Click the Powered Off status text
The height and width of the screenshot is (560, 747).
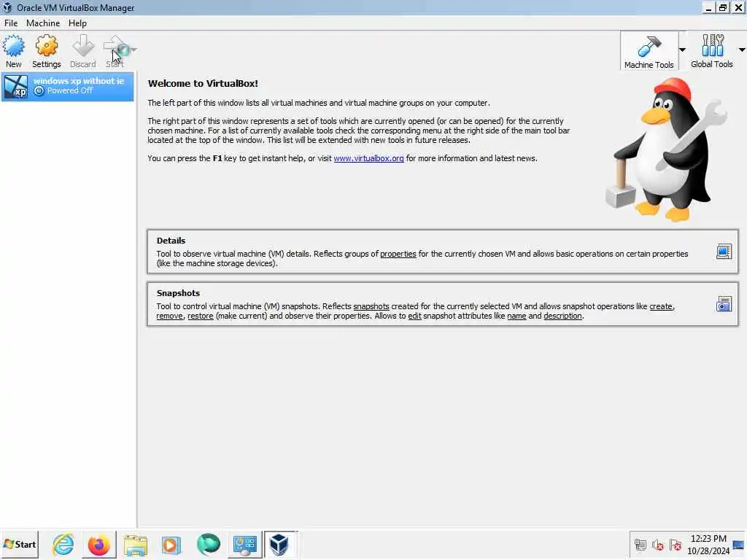(69, 90)
